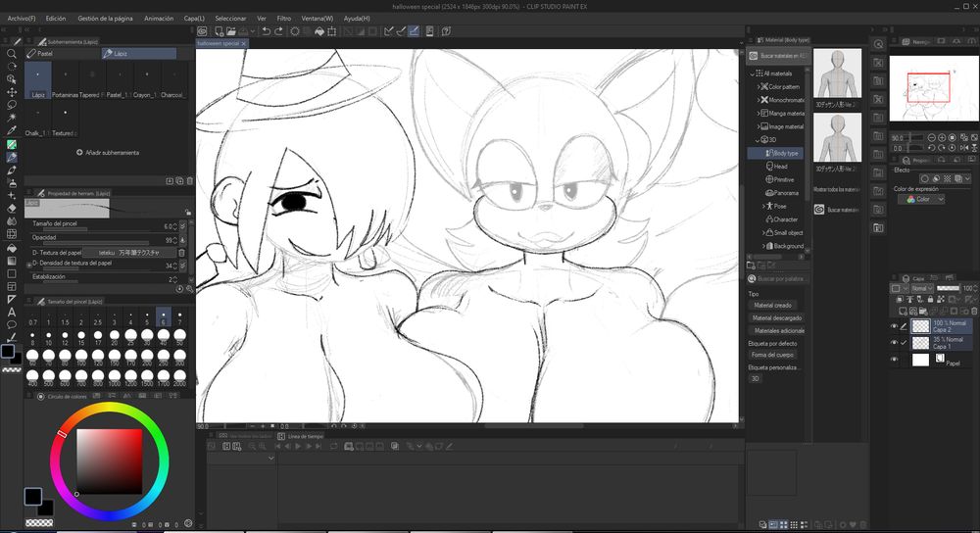
Task: Click the New canvas icon
Action: (x=219, y=31)
